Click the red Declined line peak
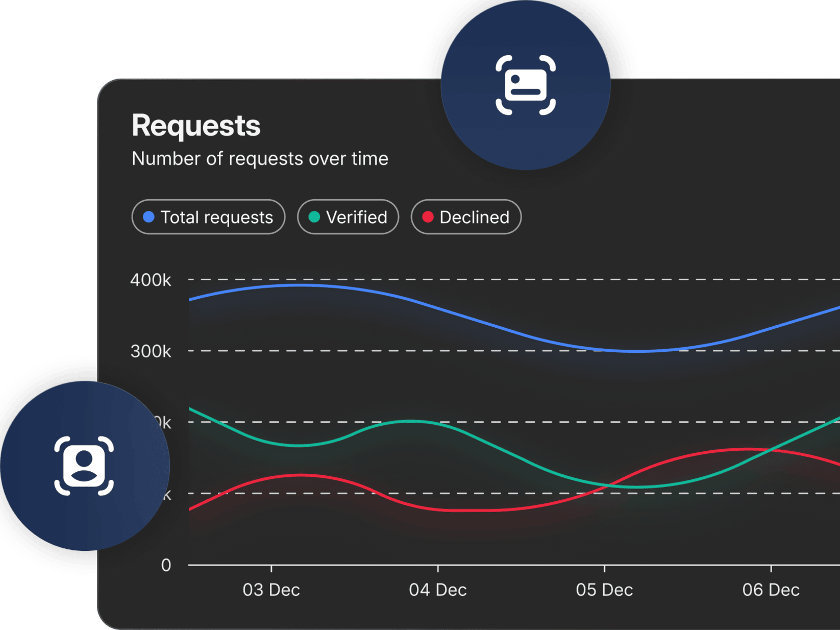This screenshot has height=630, width=840. coord(745,449)
